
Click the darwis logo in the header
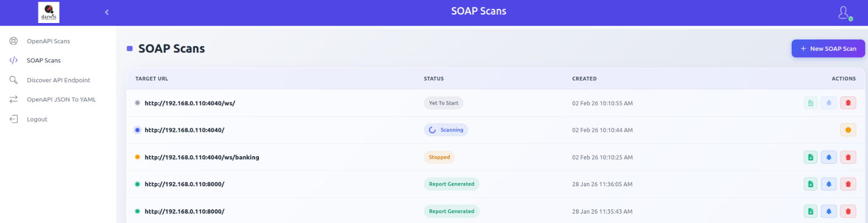[x=49, y=12]
